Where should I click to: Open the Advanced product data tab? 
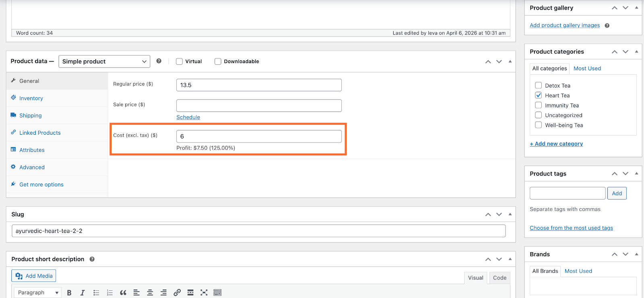[57, 167]
